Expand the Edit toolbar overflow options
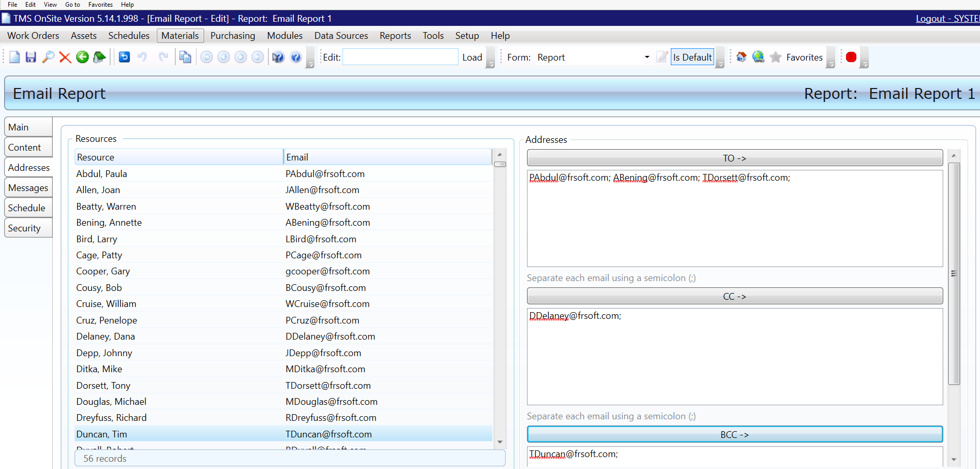The width and height of the screenshot is (980, 469). coord(491,57)
